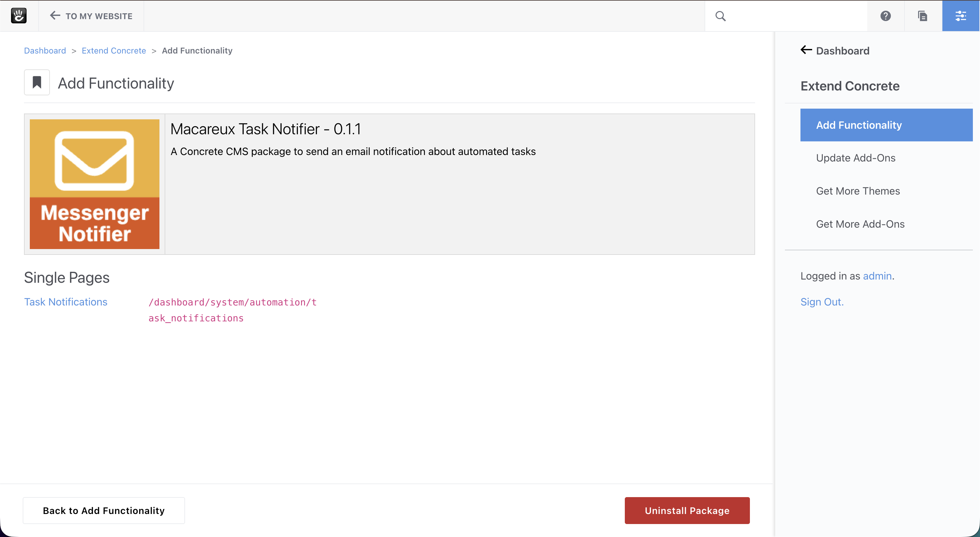This screenshot has height=537, width=980.
Task: Open the Task Notifications single page link
Action: pos(66,302)
